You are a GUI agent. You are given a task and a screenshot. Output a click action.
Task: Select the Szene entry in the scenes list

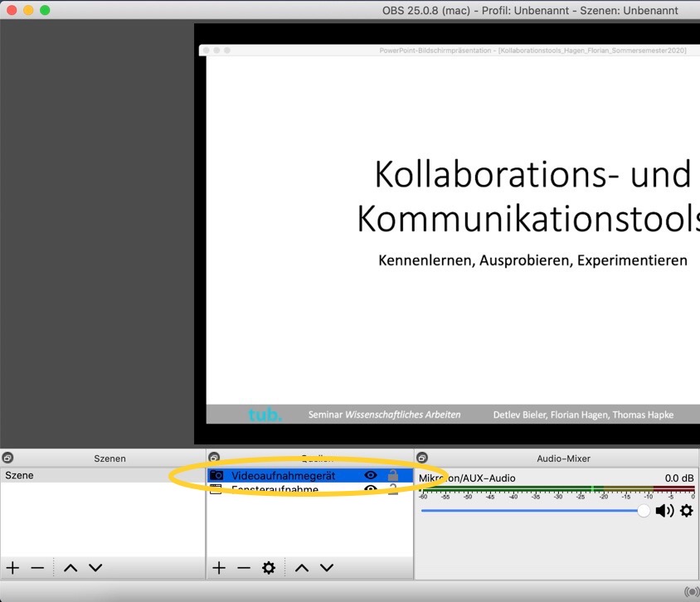(20, 476)
